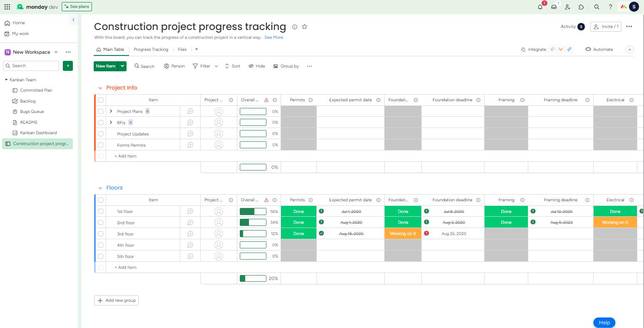Select the 1st floor row checkbox
The image size is (644, 328).
[101, 211]
